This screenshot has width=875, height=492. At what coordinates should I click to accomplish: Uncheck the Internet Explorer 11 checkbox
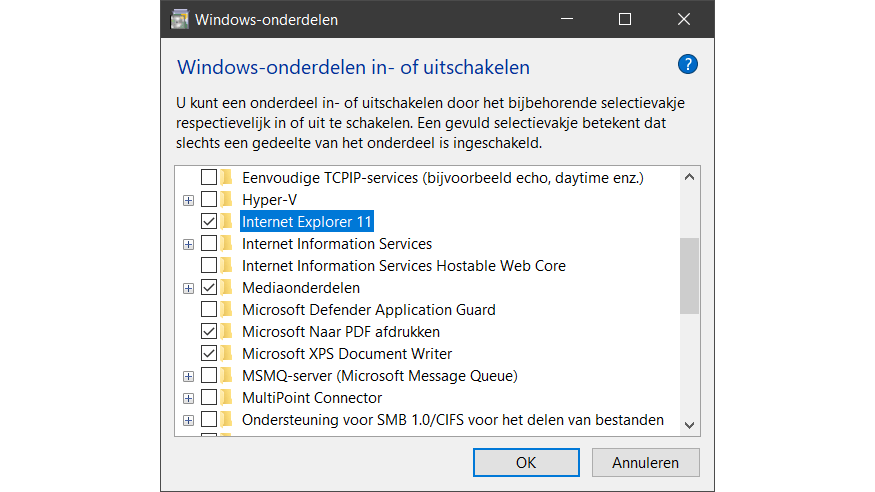tap(209, 221)
